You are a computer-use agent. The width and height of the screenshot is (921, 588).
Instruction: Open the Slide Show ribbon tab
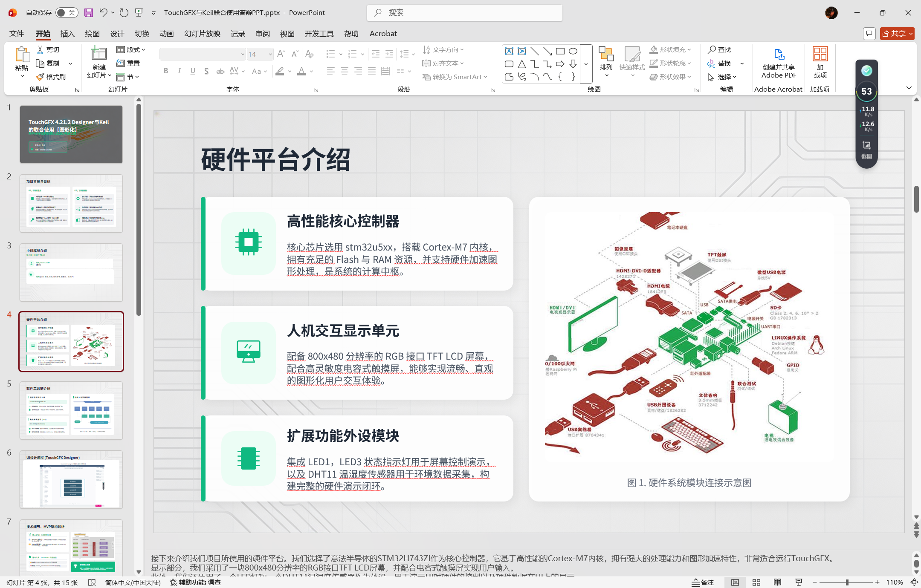[202, 34]
